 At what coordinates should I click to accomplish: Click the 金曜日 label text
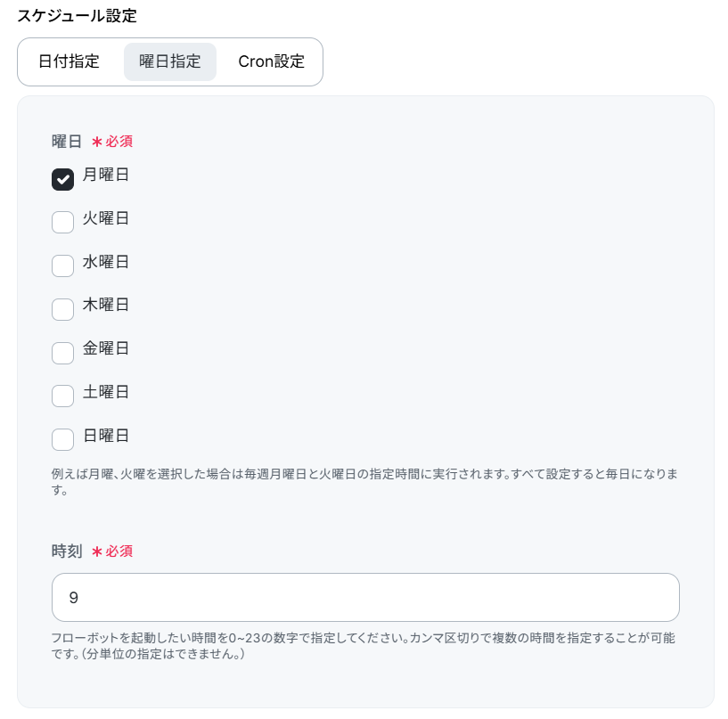(x=106, y=348)
